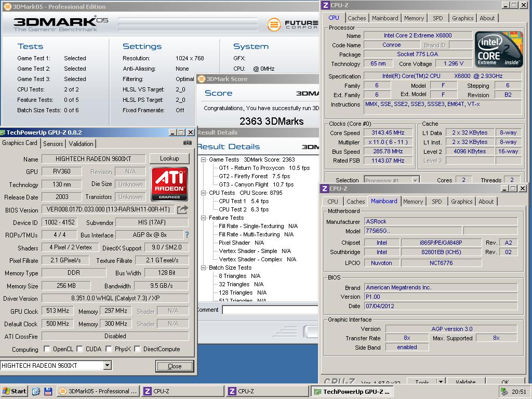Viewport: 532px width, 399px height.
Task: Select GT1 - Return To Proxycon result
Action: point(264,168)
